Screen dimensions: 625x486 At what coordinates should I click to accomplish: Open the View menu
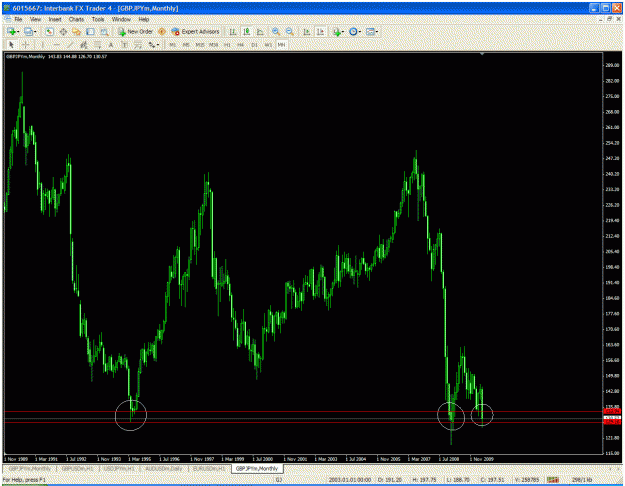[35, 19]
